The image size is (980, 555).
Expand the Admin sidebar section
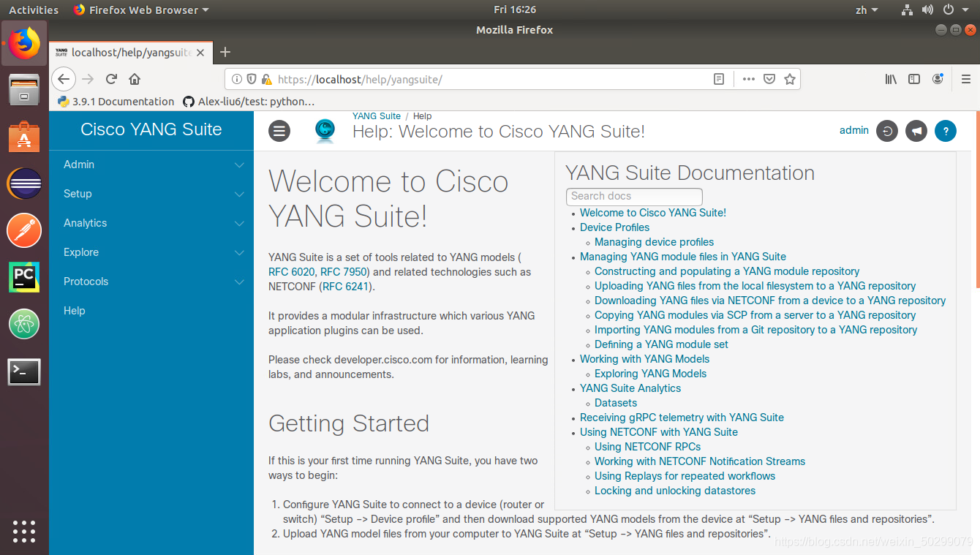[151, 165]
